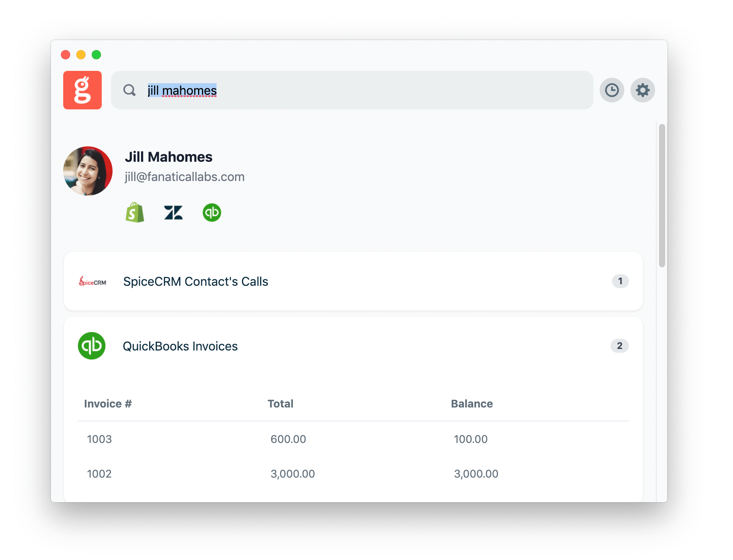Click in the search field with jill mahomes

pos(347,90)
